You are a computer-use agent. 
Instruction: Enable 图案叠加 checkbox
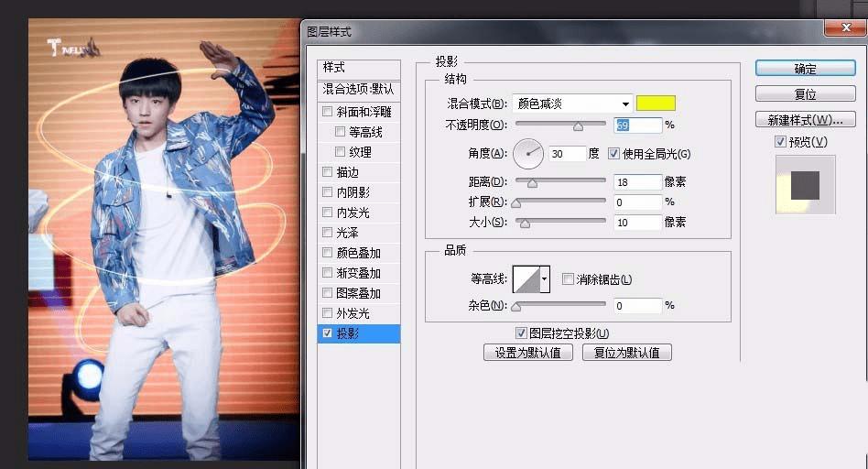pos(327,293)
